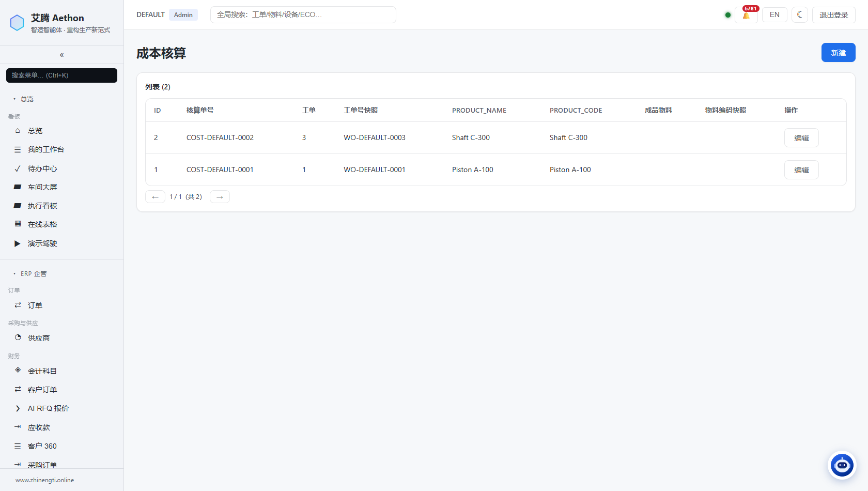Toggle dark mode moon icon
868x491 pixels.
pos(800,14)
